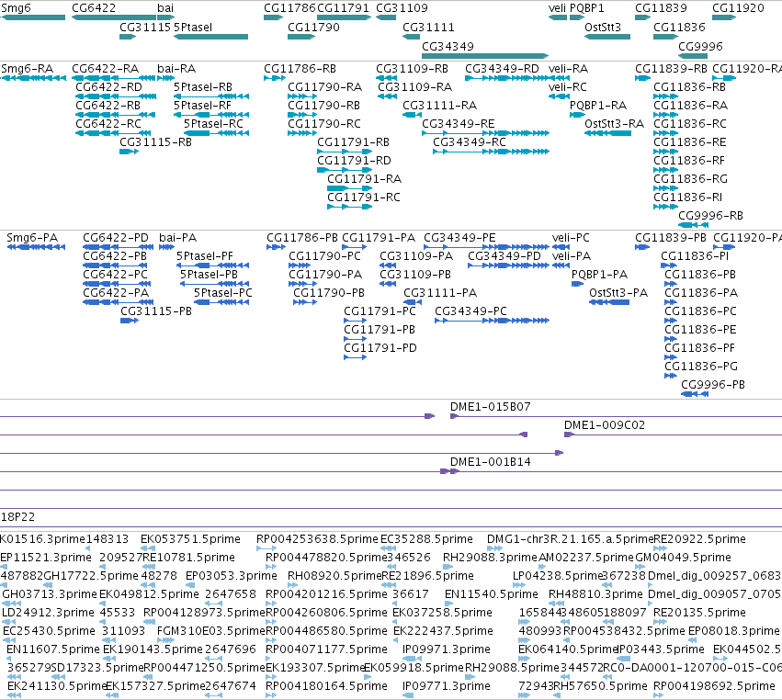Select clone DME1-015B07
The height and width of the screenshot is (700, 782).
491,407
